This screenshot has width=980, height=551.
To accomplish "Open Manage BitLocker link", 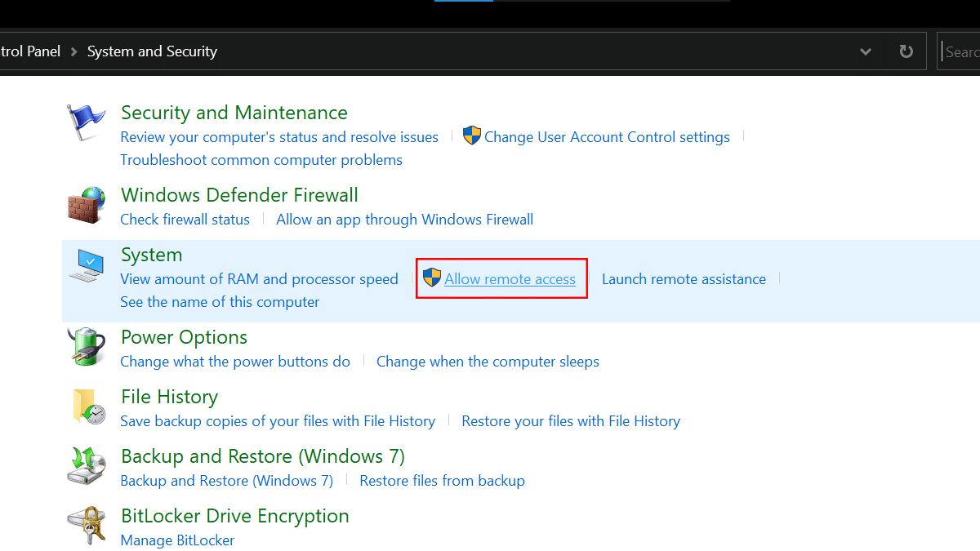I will click(x=177, y=540).
